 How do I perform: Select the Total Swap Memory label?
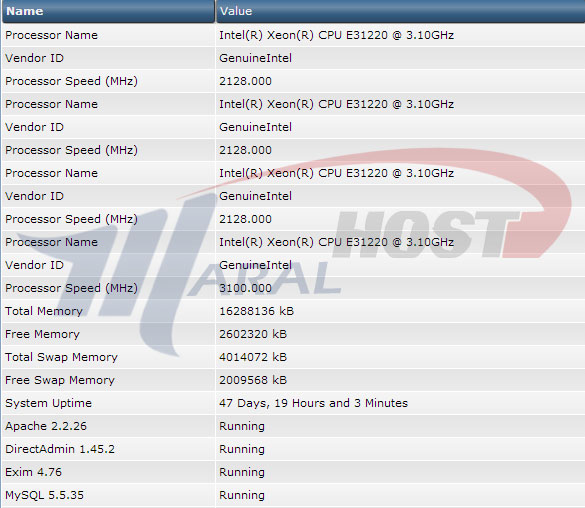pos(61,357)
